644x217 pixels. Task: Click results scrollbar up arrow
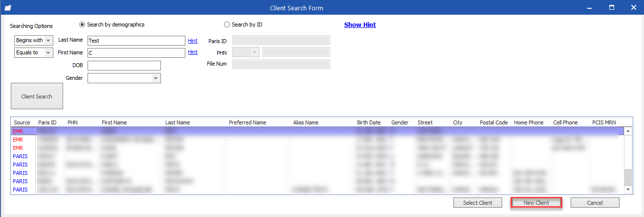pos(628,131)
